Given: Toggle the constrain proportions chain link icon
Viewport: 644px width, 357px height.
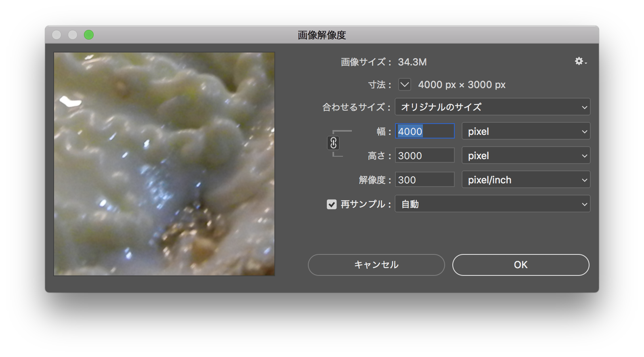Looking at the screenshot, I should pos(333,143).
